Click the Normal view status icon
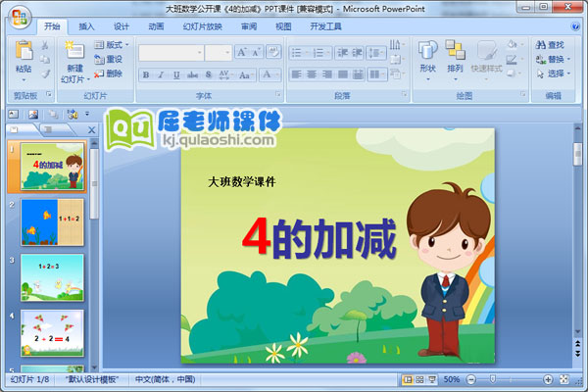Screen dimensions: 588x392 408,379
